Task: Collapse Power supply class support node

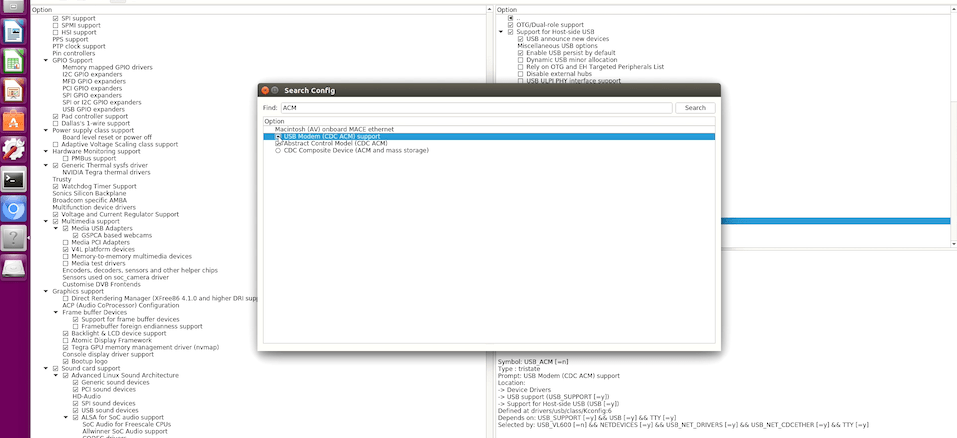Action: click(46, 131)
